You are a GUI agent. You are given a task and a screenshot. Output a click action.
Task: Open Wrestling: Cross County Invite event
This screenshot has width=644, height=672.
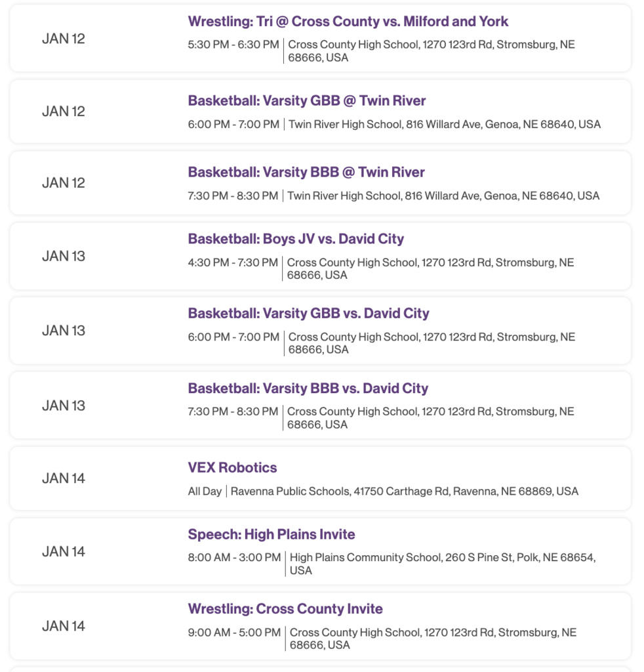pos(285,609)
